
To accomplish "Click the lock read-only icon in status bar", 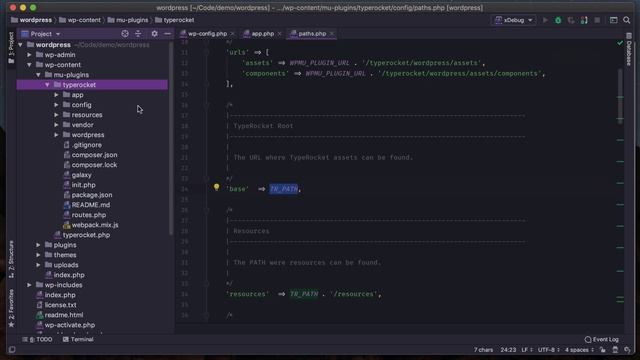I will point(602,350).
